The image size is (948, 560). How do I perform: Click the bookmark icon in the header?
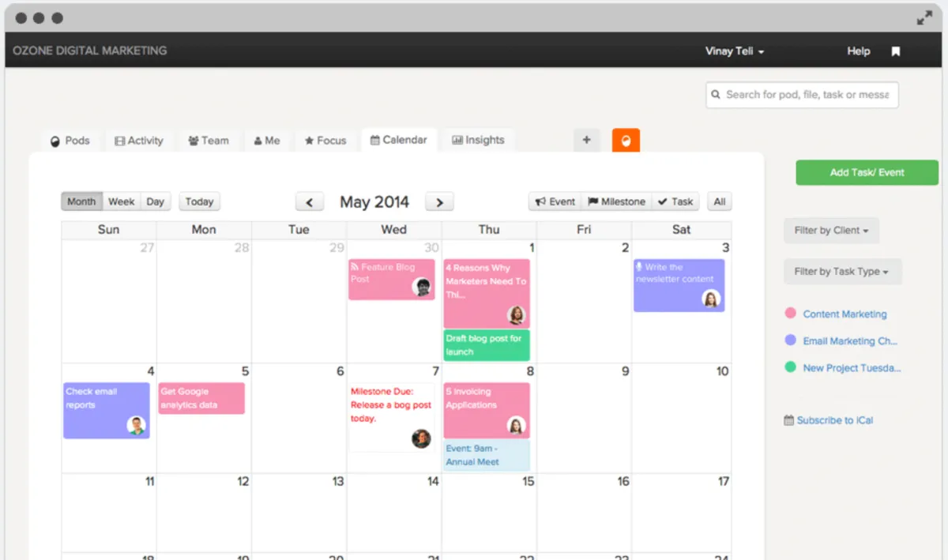point(895,51)
